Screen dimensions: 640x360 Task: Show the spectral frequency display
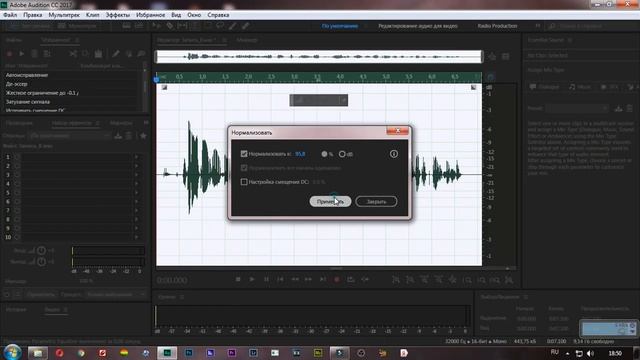[x=127, y=26]
